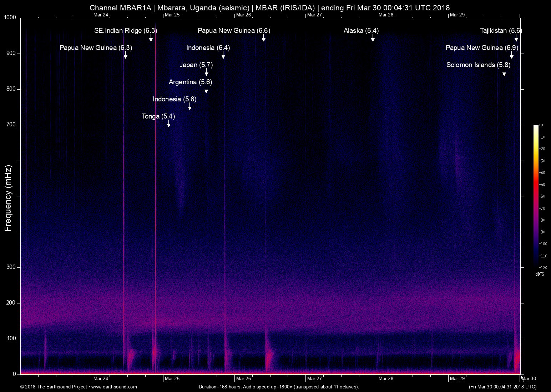Click the Frequency (mHz) axis title
The height and width of the screenshot is (392, 551).
8,198
